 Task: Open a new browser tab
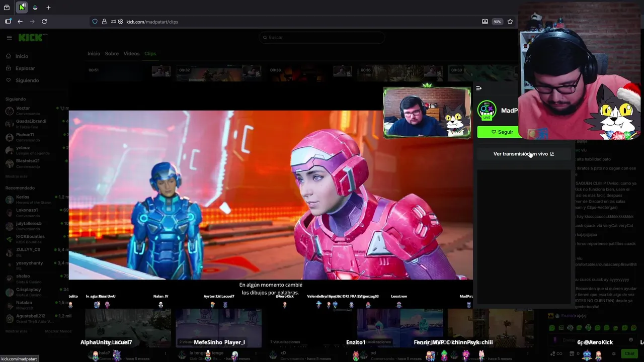coord(48,8)
